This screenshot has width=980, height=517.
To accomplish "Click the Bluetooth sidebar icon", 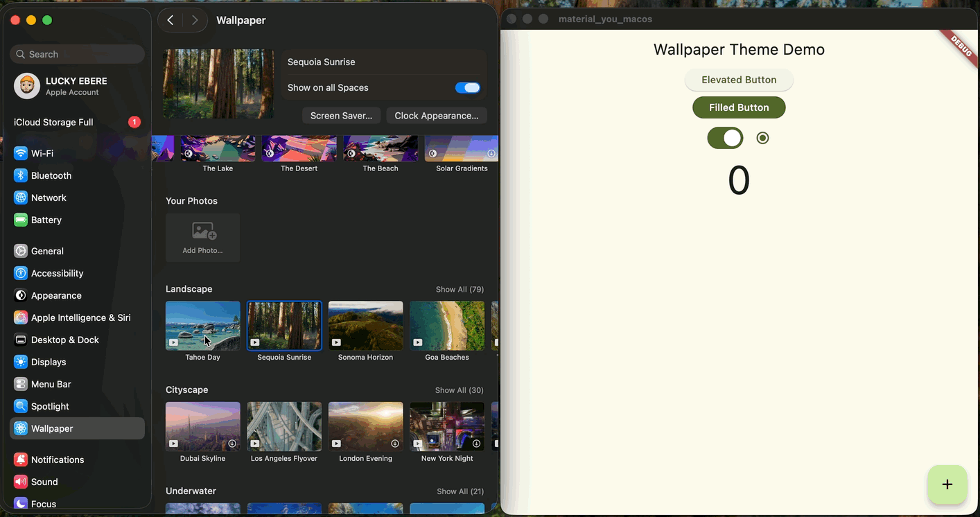I will (x=21, y=175).
